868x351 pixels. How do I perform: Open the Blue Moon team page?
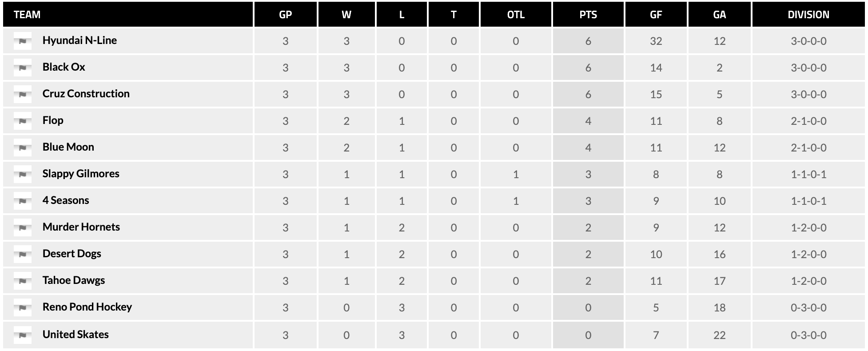click(x=68, y=147)
